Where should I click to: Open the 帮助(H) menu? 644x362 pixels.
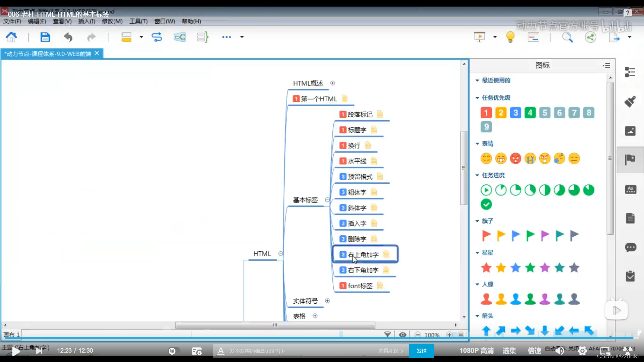[x=191, y=21]
